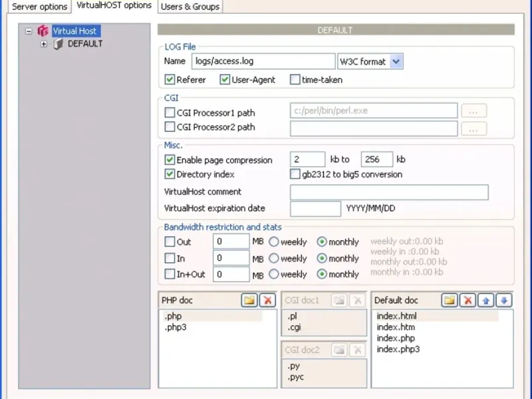Toggle the User-Agent checkbox
This screenshot has height=399, width=532.
[x=225, y=80]
